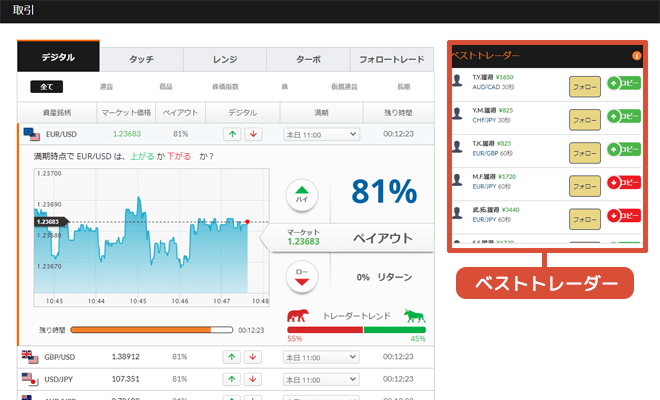Follow trader Y.M. with フォロー button
660x400 pixels.
585,120
